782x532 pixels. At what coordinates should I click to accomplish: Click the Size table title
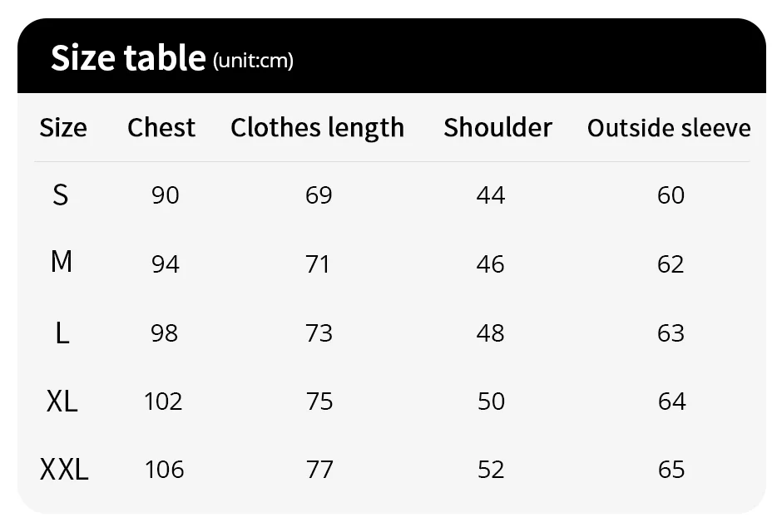[x=129, y=58]
